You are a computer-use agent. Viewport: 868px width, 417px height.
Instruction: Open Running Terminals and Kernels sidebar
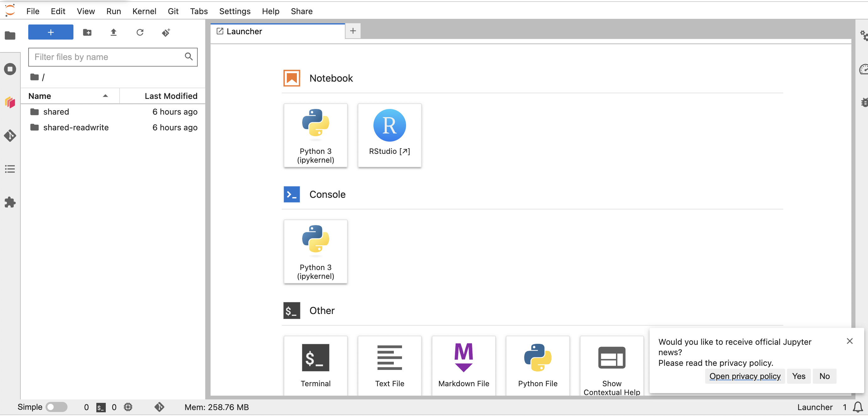pyautogui.click(x=10, y=69)
